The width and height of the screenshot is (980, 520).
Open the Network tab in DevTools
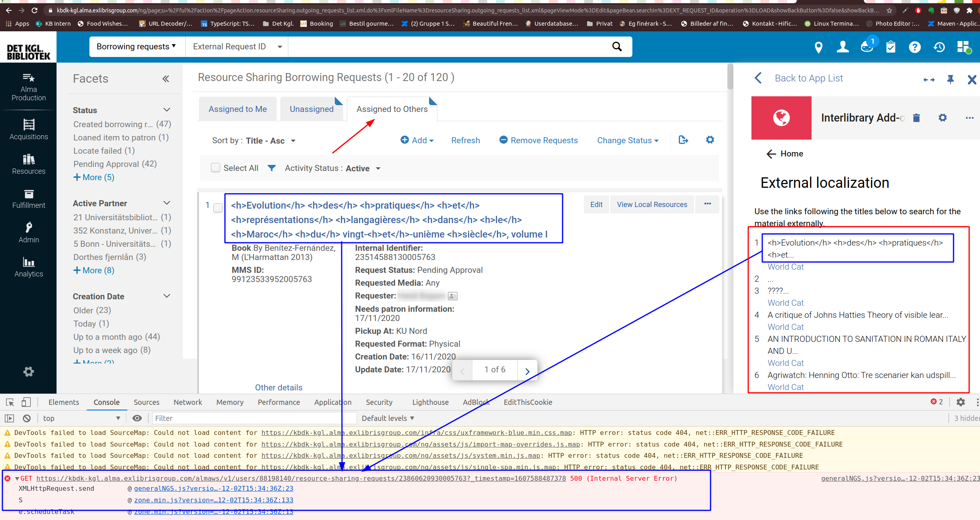[188, 402]
